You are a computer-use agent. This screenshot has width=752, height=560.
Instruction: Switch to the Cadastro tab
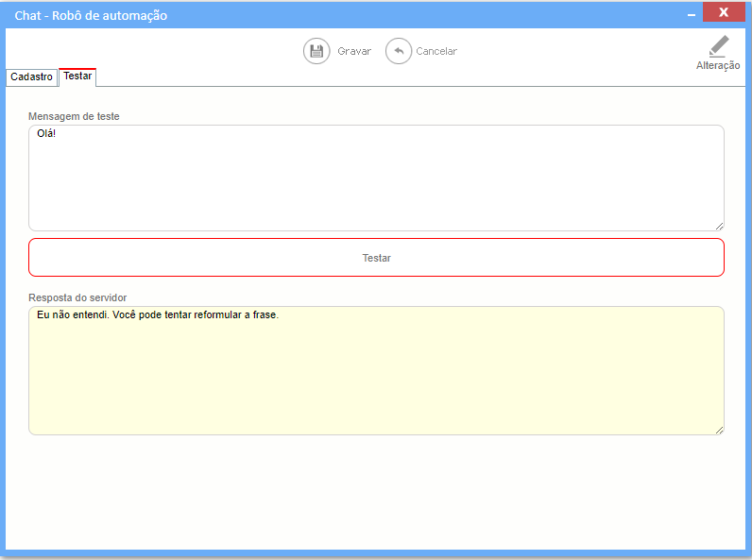pyautogui.click(x=32, y=76)
